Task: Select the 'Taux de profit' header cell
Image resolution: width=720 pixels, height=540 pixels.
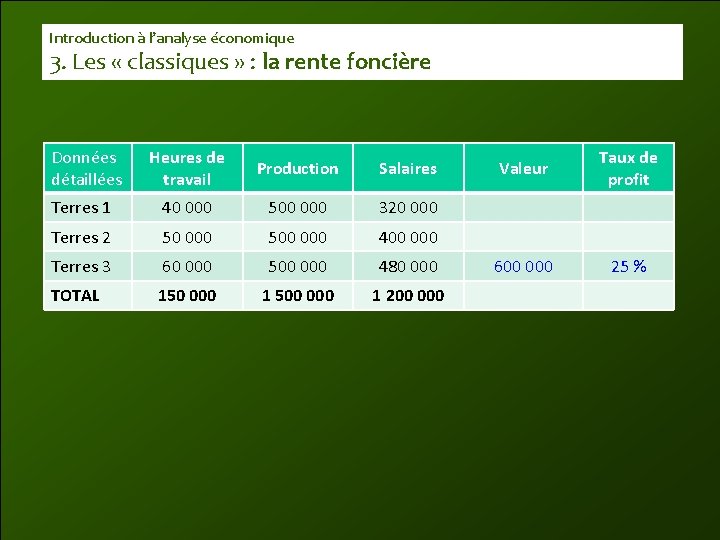Action: (628, 168)
